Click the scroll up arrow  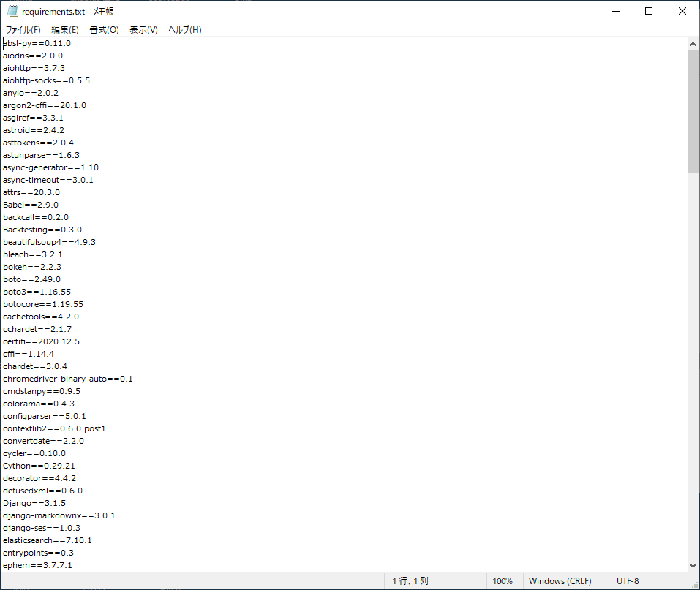click(693, 44)
